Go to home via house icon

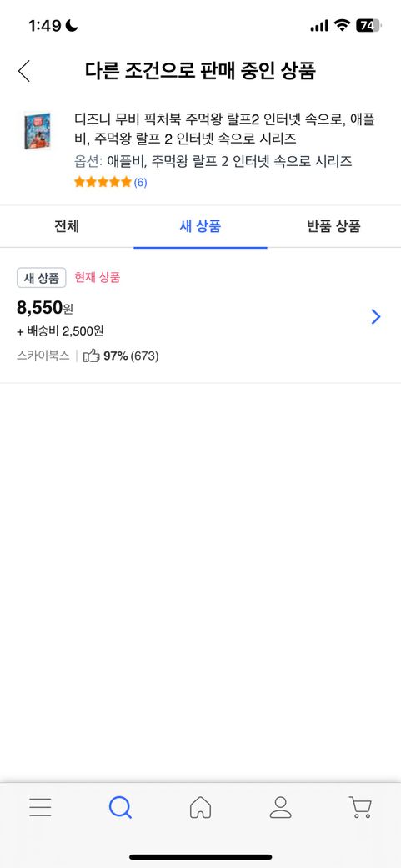pyautogui.click(x=200, y=807)
